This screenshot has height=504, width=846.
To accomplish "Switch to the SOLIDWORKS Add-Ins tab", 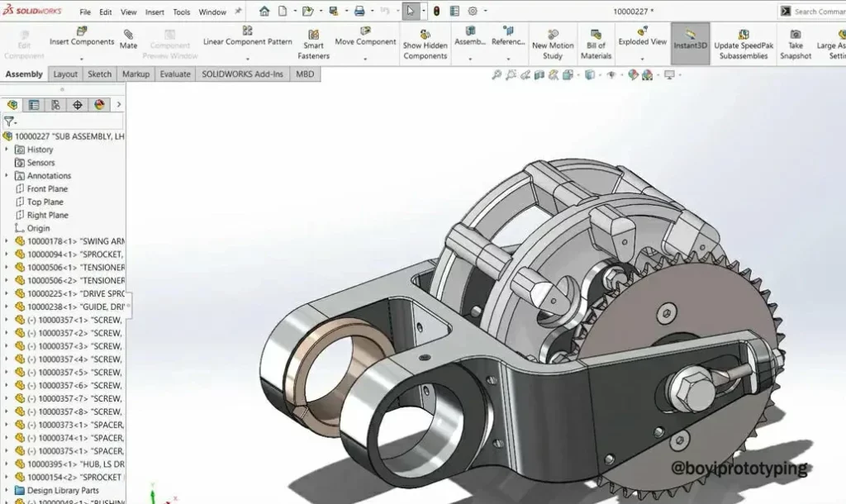I will (x=243, y=74).
